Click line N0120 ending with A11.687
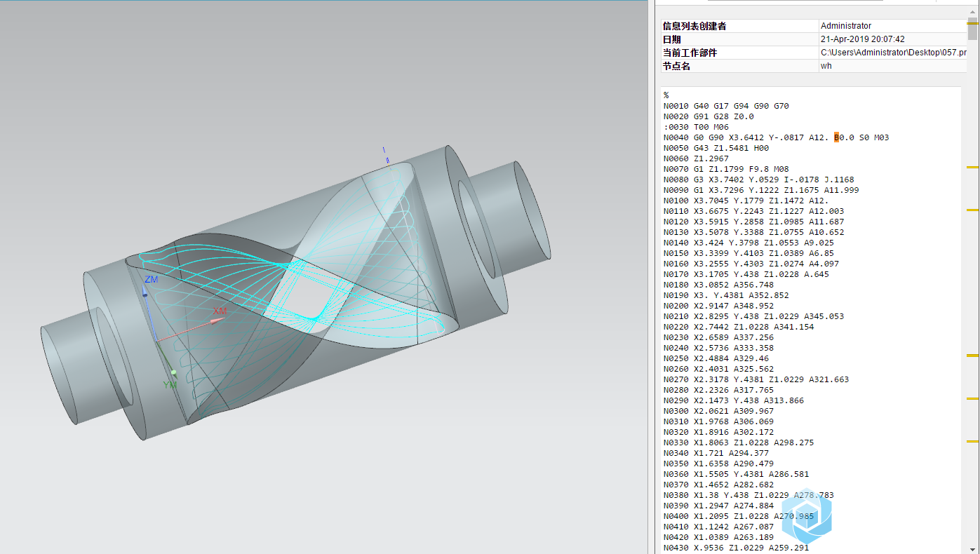Image resolution: width=980 pixels, height=554 pixels. point(754,222)
